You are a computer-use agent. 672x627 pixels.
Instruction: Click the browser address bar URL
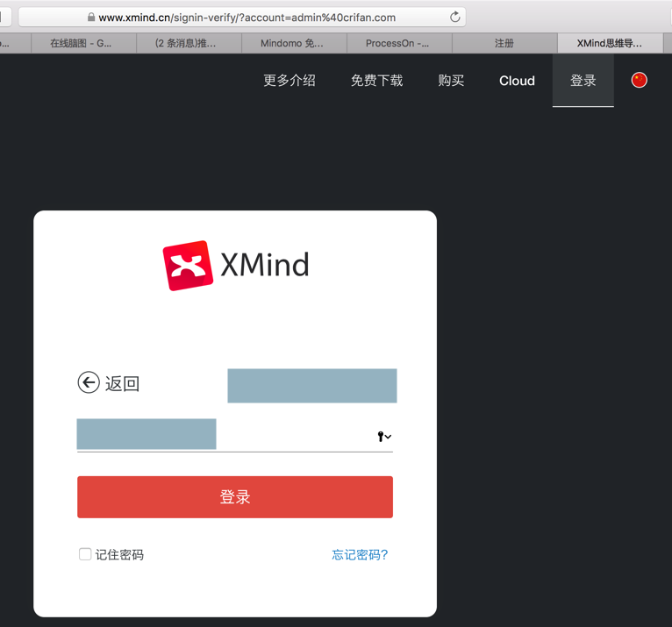(247, 18)
